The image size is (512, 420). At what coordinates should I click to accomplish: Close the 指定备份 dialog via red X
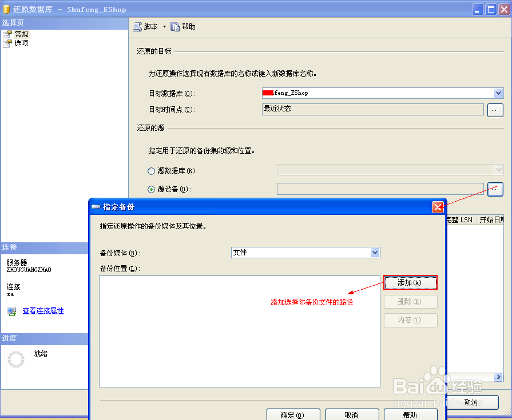(x=438, y=207)
